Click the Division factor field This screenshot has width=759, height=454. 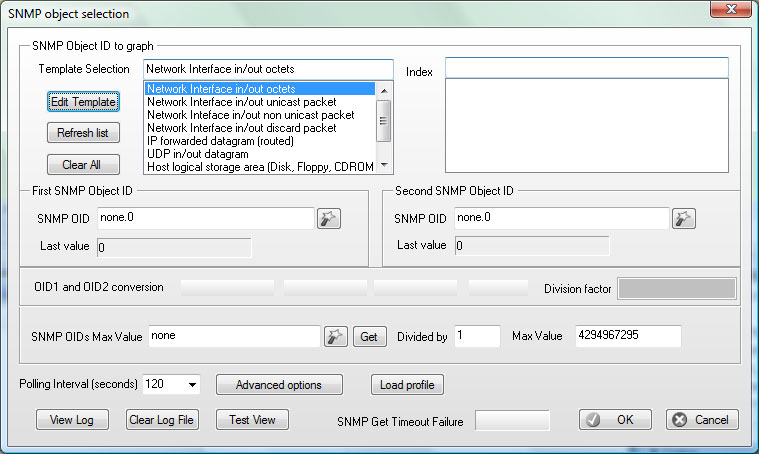(677, 288)
